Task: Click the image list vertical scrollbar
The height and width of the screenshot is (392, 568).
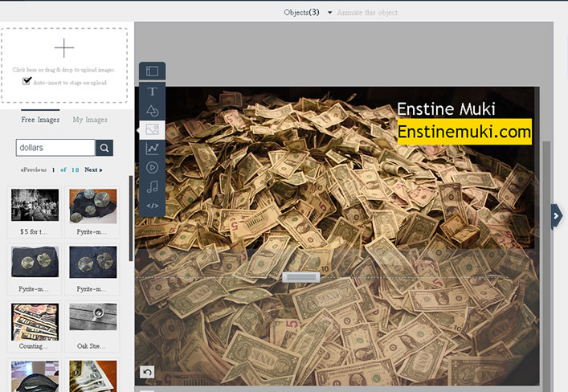Action: (131, 218)
